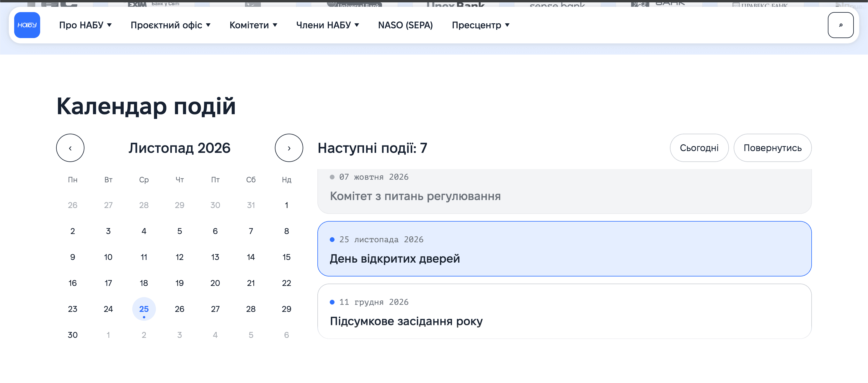The image size is (868, 383).
Task: Select highlighted day 25 in calendar
Action: click(144, 309)
